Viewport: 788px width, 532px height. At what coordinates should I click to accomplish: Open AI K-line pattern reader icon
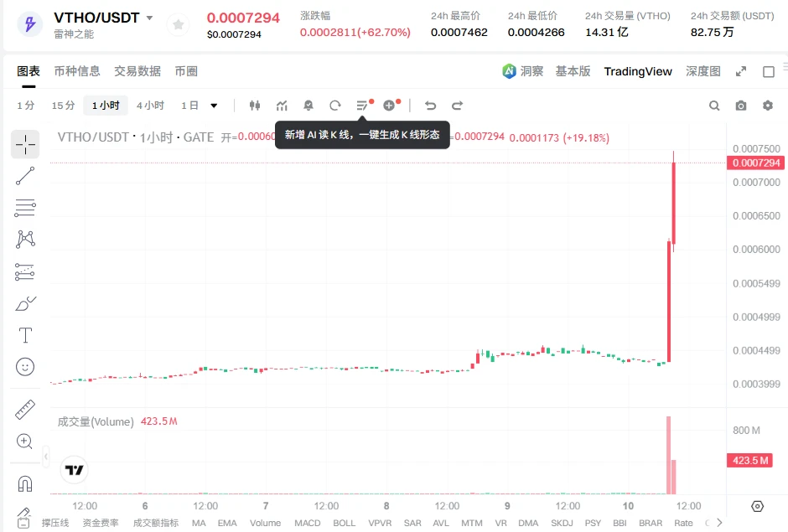coord(362,106)
